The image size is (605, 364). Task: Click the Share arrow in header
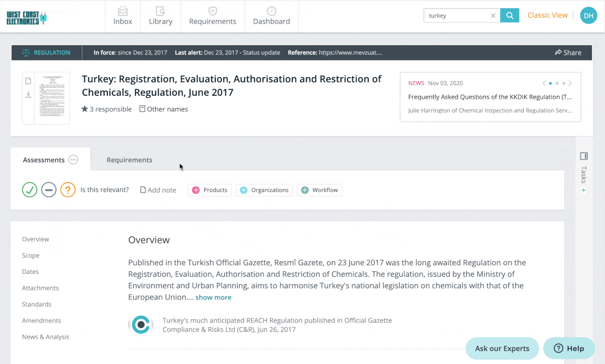[568, 52]
